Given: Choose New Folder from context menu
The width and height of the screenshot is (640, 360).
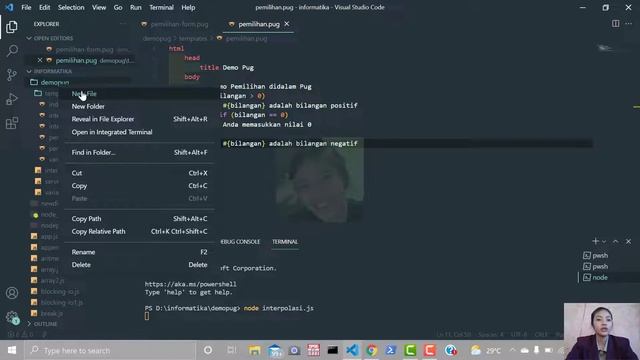Looking at the screenshot, I should click(x=139, y=106).
